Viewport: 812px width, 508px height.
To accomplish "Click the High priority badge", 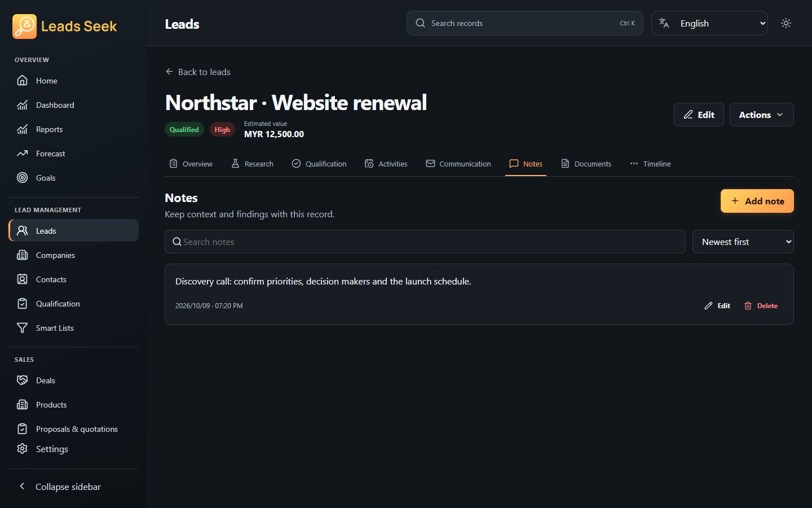I will click(222, 129).
